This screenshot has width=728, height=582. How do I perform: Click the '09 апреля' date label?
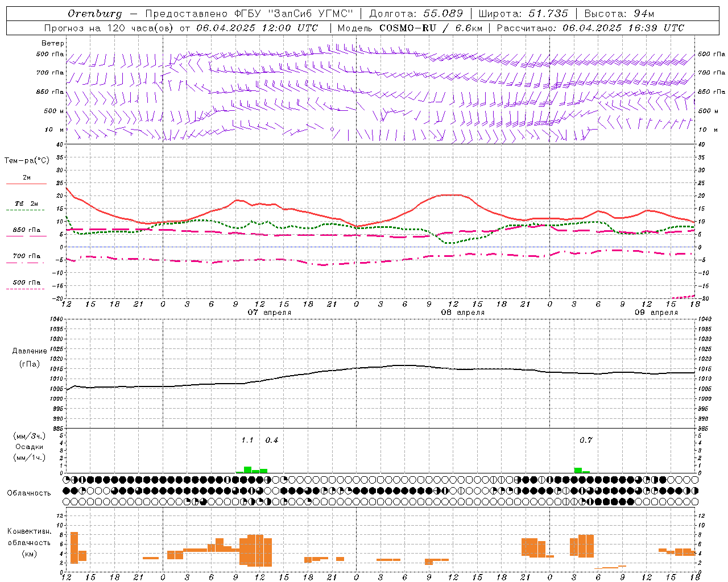pyautogui.click(x=656, y=313)
